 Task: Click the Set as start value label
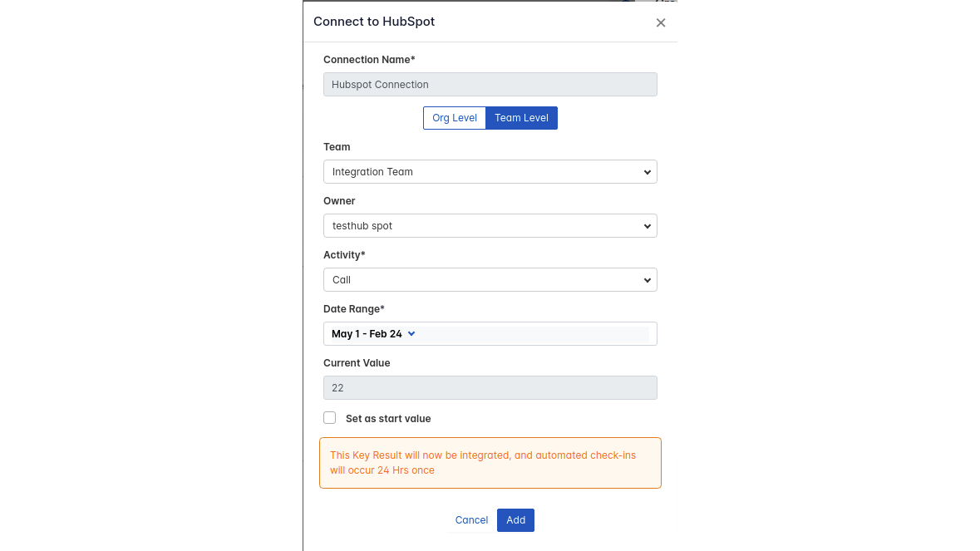388,419
